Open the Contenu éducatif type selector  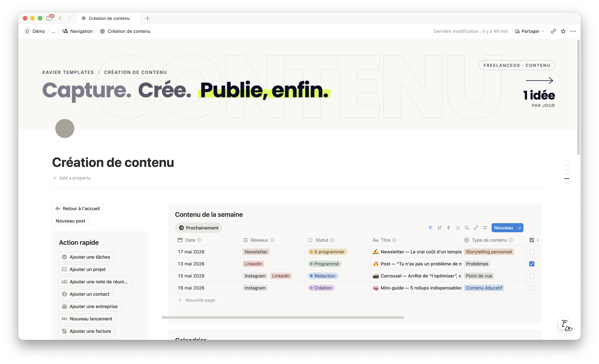484,288
